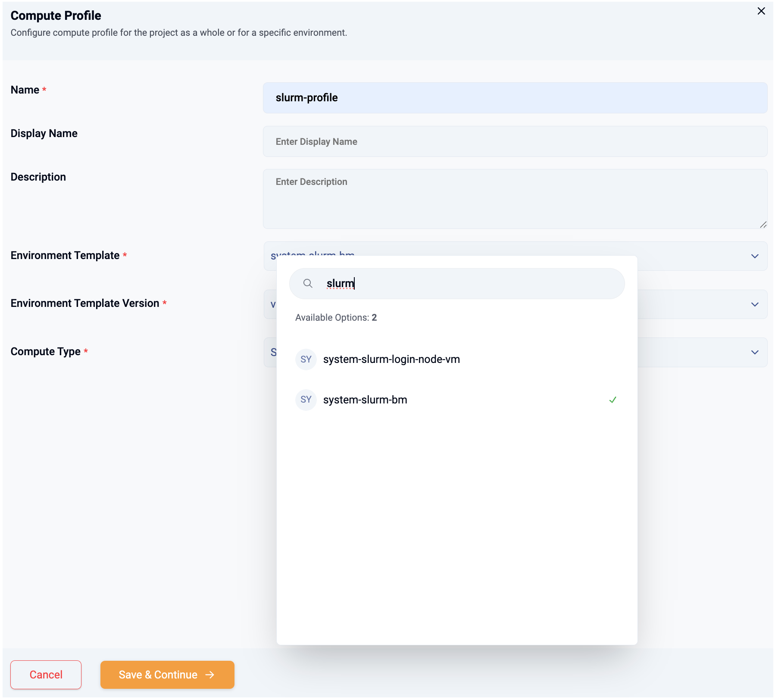The width and height of the screenshot is (775, 700).
Task: Collapse the Environment Template dropdown chevron
Action: (x=755, y=256)
